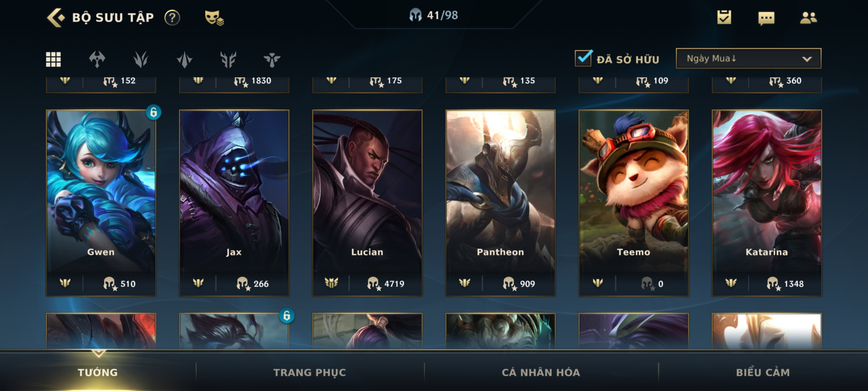
Task: Open the Teemo champion card
Action: pyautogui.click(x=633, y=203)
